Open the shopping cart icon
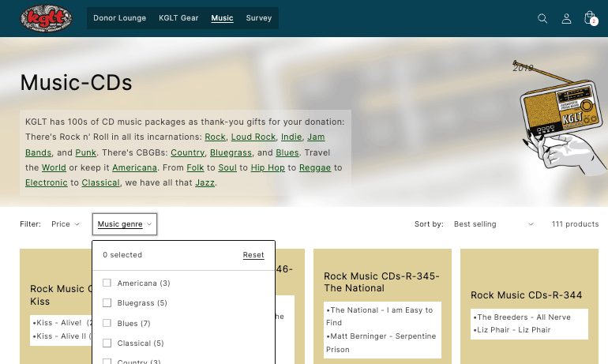Viewport: 608px width, 364px height. (590, 18)
